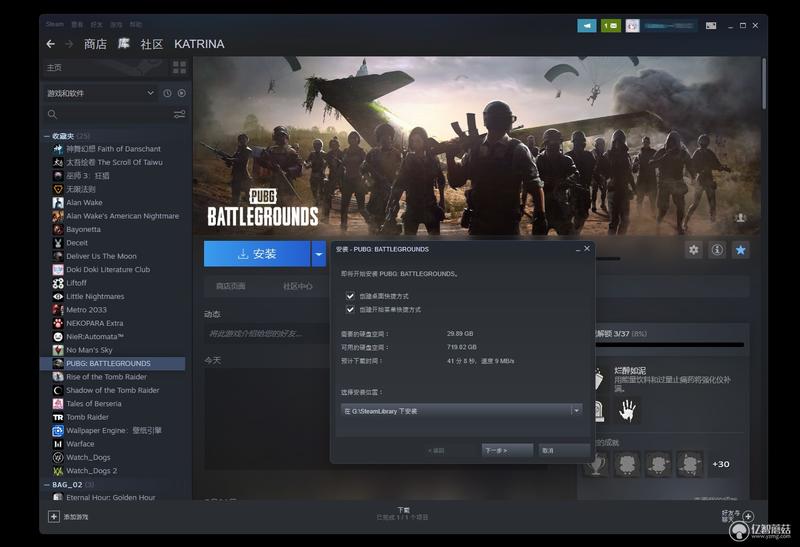Go back with the back arrow
This screenshot has height=547, width=800.
point(51,44)
